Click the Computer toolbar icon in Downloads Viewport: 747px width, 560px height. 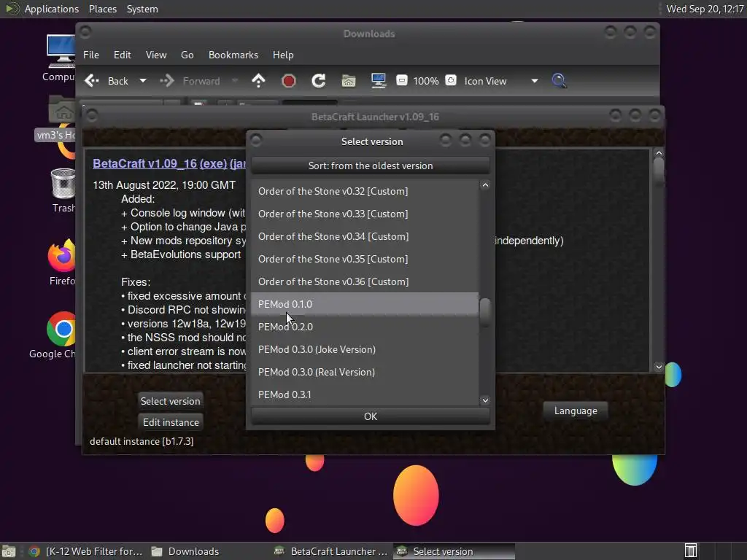pyautogui.click(x=379, y=80)
